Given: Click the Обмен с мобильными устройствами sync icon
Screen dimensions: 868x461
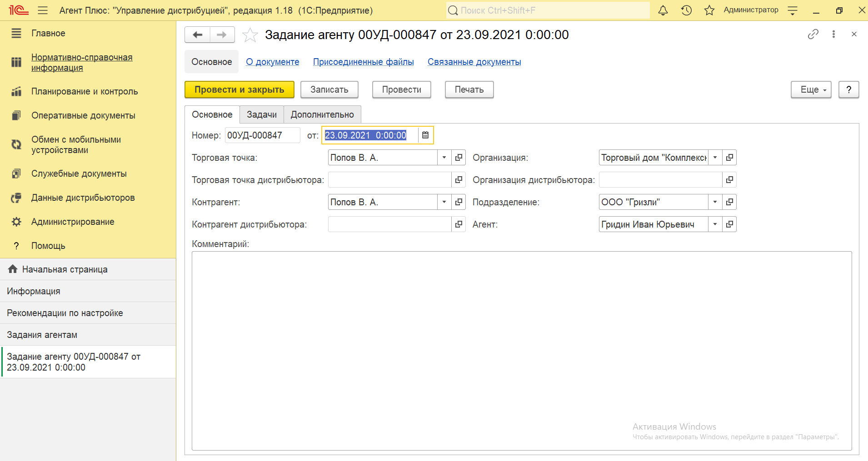Looking at the screenshot, I should [x=16, y=144].
